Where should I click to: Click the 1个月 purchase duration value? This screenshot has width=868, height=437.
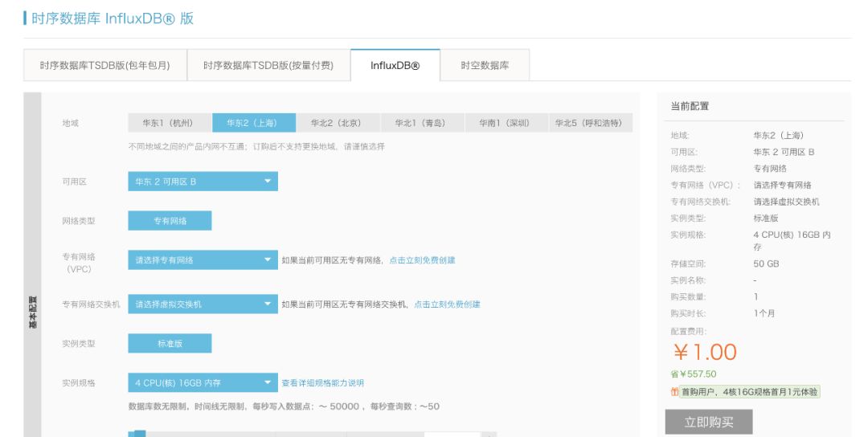coord(764,313)
